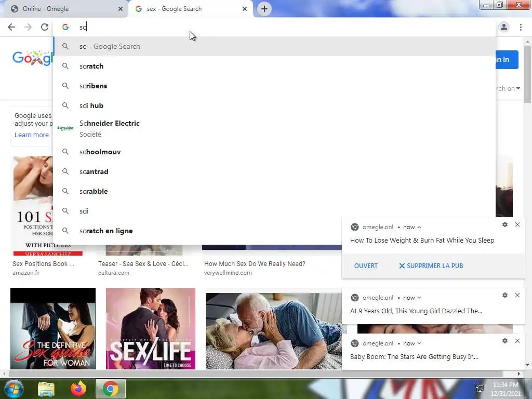Reload the current page

(45, 27)
